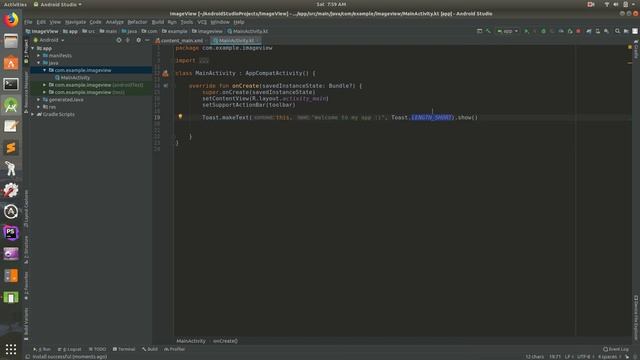Viewport: 640px width, 360px height.
Task: Open the Event Log
Action: click(616, 349)
